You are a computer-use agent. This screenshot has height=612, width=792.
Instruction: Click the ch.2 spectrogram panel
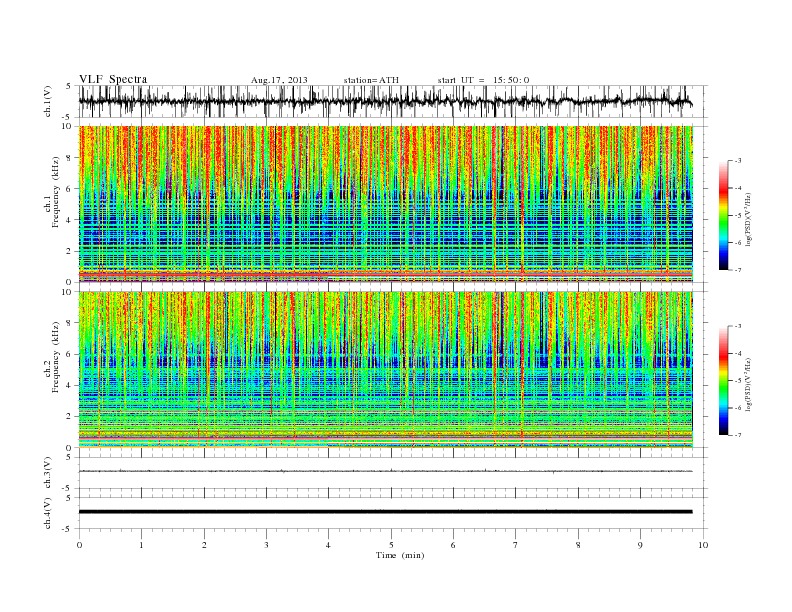(386, 370)
